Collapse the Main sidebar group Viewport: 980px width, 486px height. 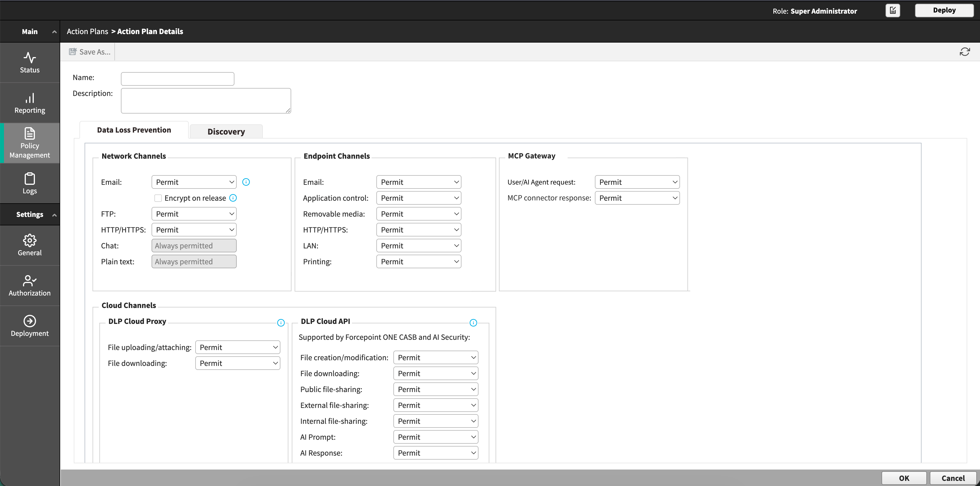tap(54, 32)
